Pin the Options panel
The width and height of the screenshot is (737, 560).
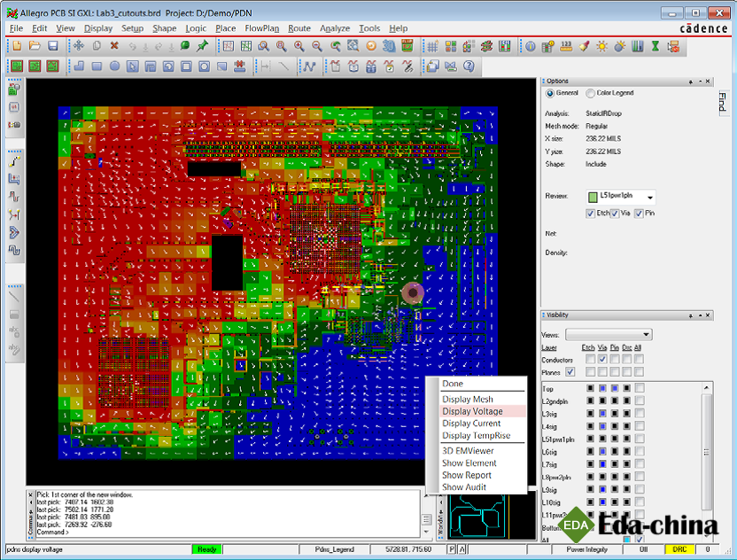click(x=691, y=82)
